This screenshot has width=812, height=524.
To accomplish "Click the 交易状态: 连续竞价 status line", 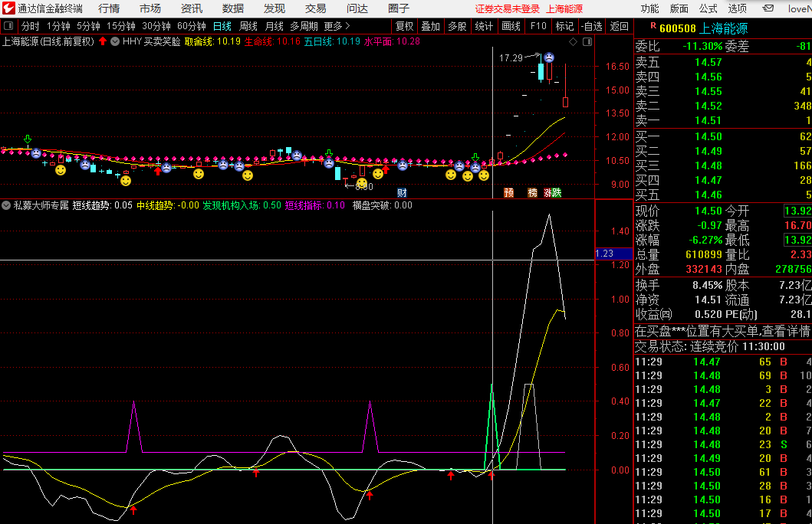I will (709, 346).
